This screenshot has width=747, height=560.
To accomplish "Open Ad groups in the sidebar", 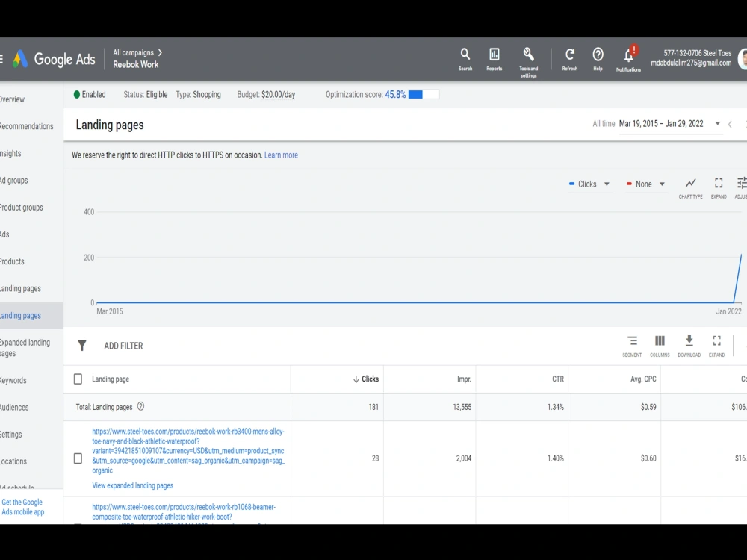I will 13,181.
